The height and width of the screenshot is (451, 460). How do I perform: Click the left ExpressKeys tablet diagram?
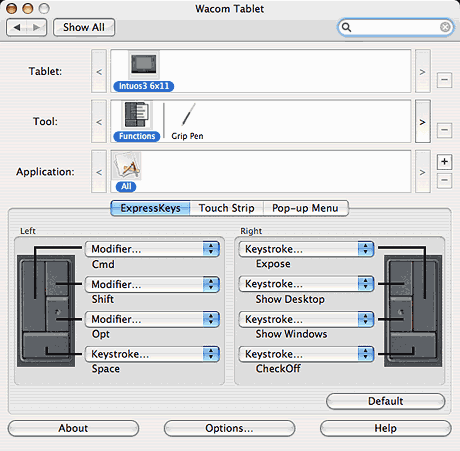click(46, 311)
